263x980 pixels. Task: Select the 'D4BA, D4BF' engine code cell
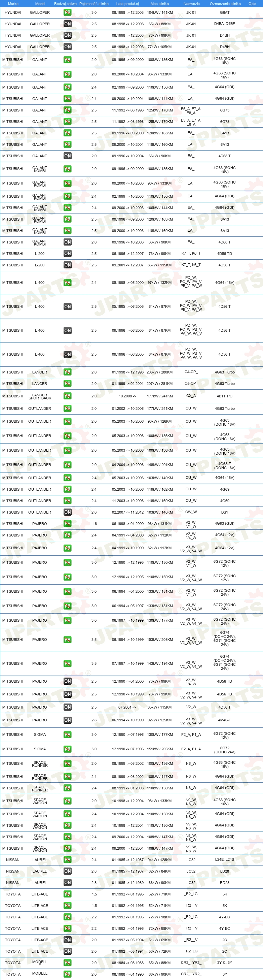tap(225, 24)
